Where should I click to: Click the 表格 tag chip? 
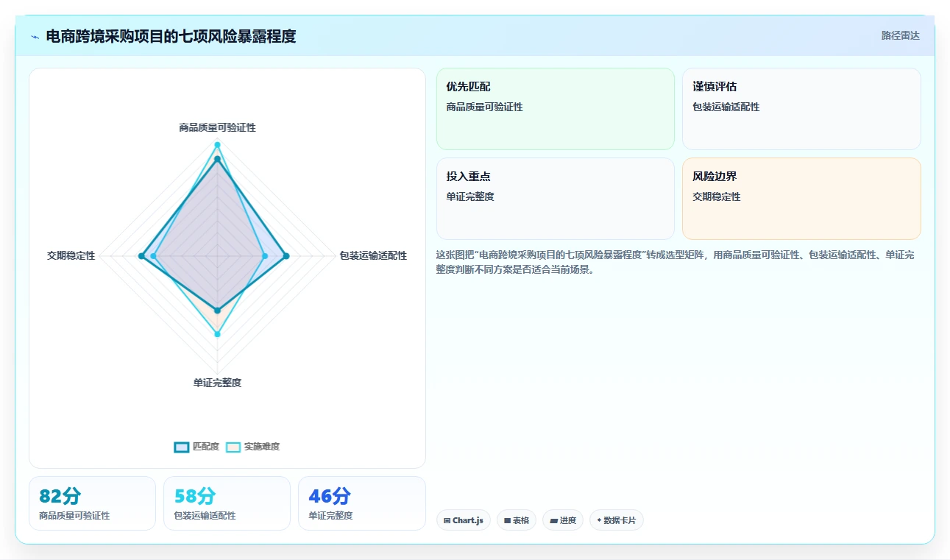pos(517,520)
